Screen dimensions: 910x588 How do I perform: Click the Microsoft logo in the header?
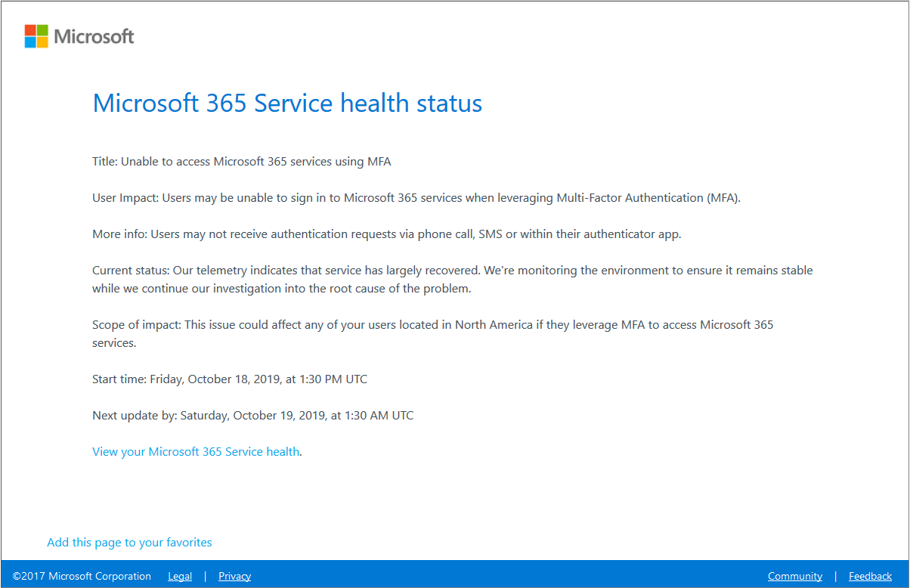(x=79, y=36)
